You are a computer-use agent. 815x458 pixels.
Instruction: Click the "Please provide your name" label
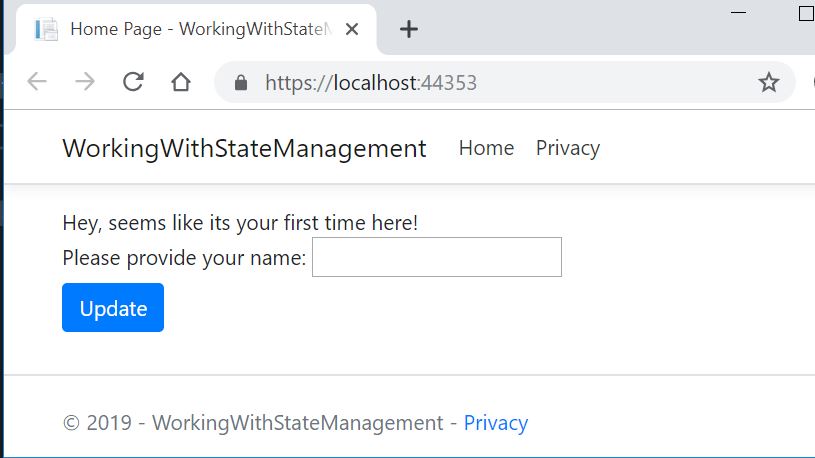click(184, 258)
